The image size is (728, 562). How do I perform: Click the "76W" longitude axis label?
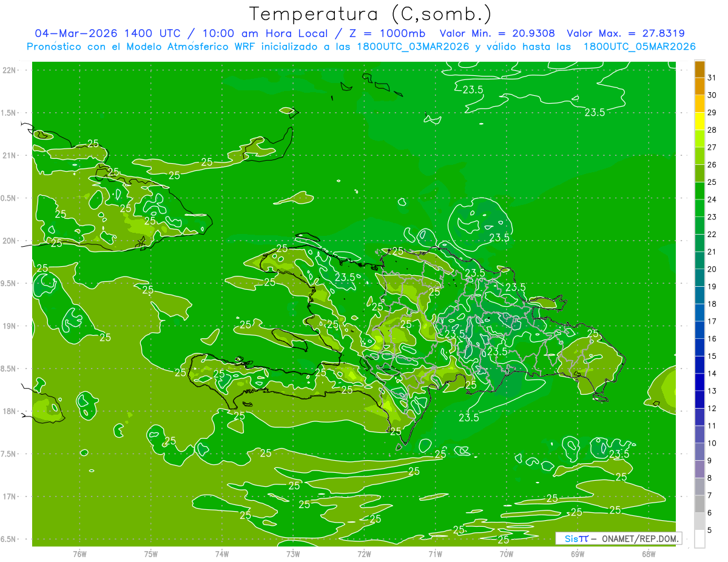[x=79, y=554]
